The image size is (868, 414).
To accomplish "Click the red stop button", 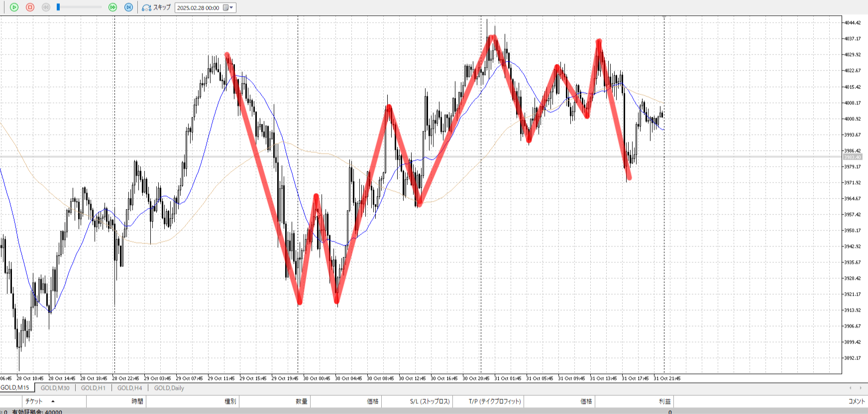I will (x=30, y=7).
